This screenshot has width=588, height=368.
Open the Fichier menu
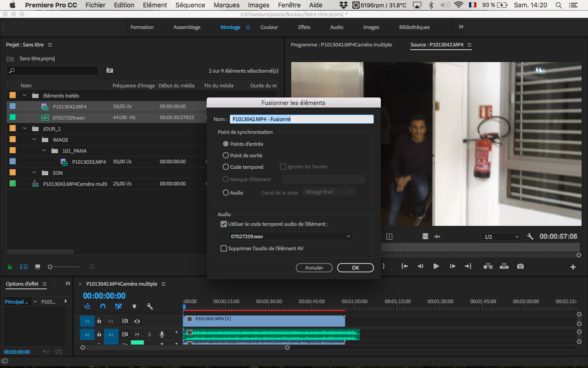point(95,5)
